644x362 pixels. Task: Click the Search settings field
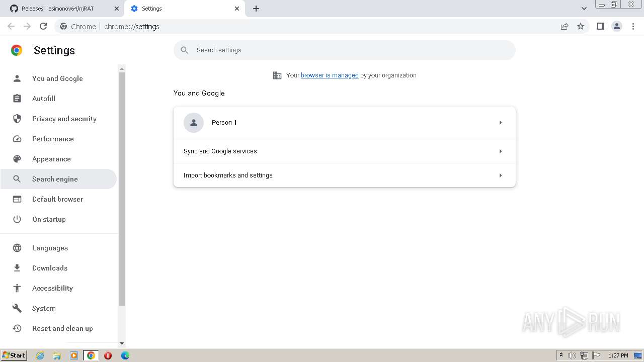coord(345,50)
